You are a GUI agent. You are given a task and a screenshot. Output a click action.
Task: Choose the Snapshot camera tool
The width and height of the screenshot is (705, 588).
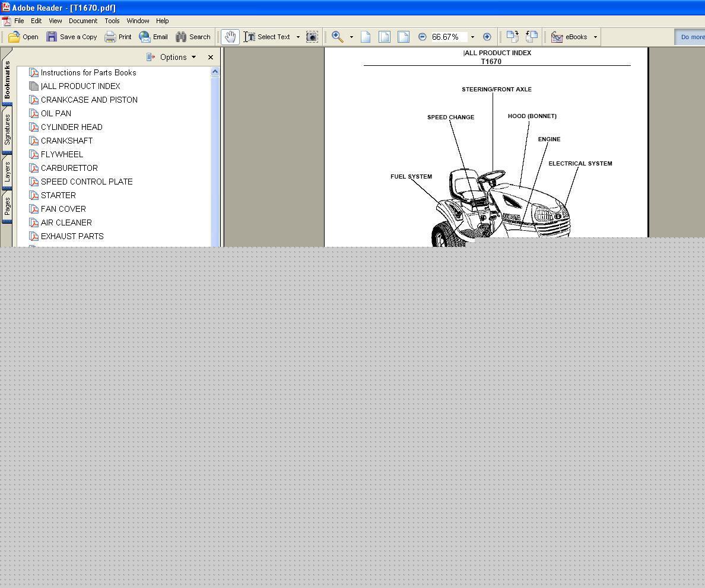312,37
